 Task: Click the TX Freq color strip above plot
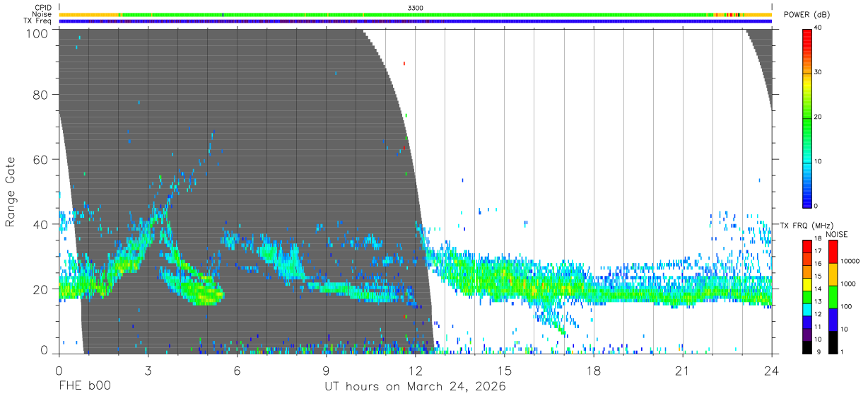click(x=416, y=21)
